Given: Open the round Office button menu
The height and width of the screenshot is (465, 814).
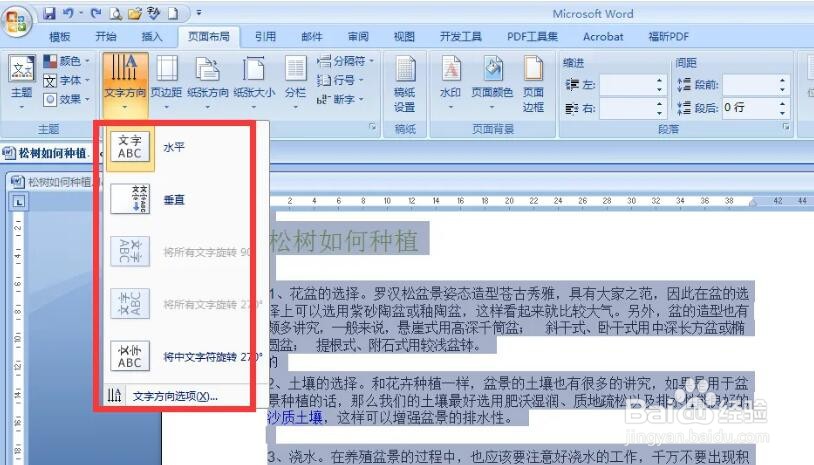Looking at the screenshot, I should point(17,21).
